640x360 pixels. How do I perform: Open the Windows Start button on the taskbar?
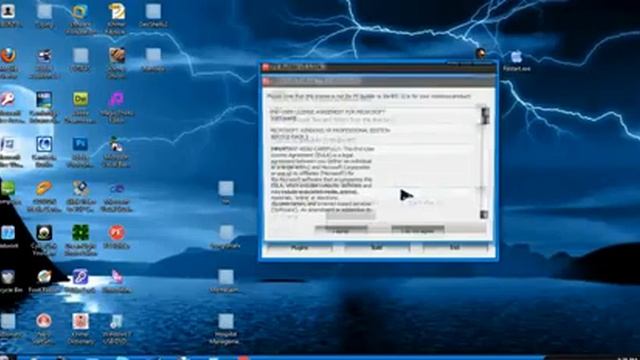click(x=7, y=357)
